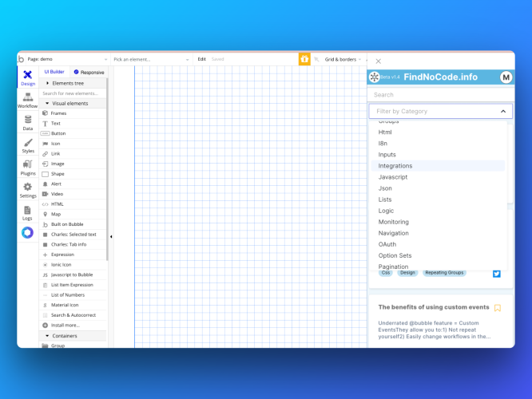Select the Image element

point(73,164)
